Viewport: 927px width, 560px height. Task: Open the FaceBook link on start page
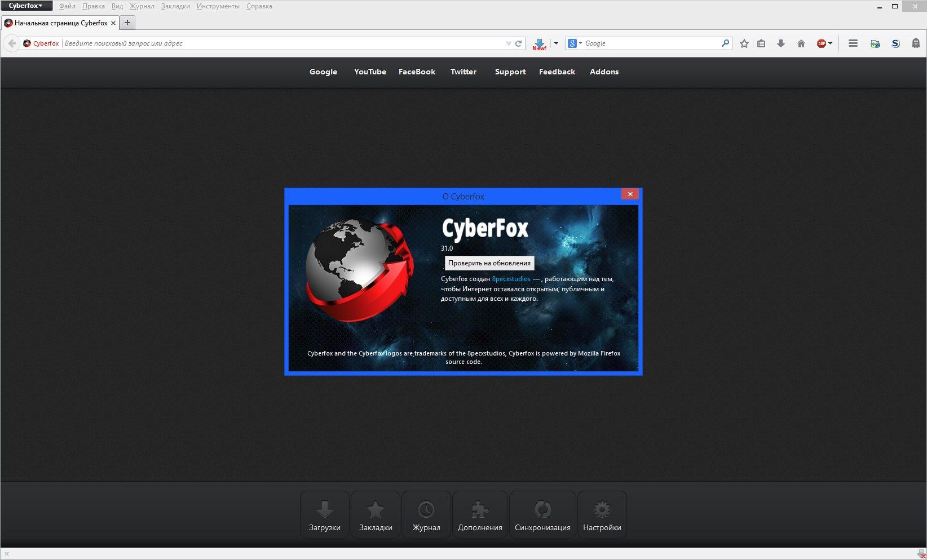pyautogui.click(x=417, y=72)
